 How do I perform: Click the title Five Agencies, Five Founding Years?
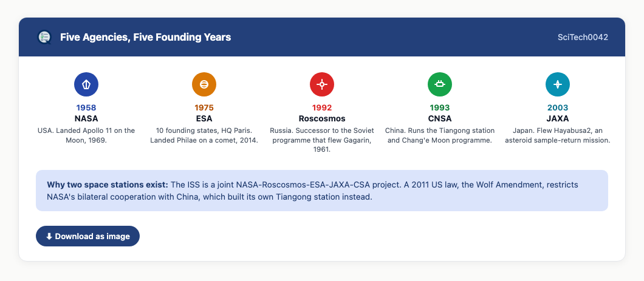pos(145,38)
